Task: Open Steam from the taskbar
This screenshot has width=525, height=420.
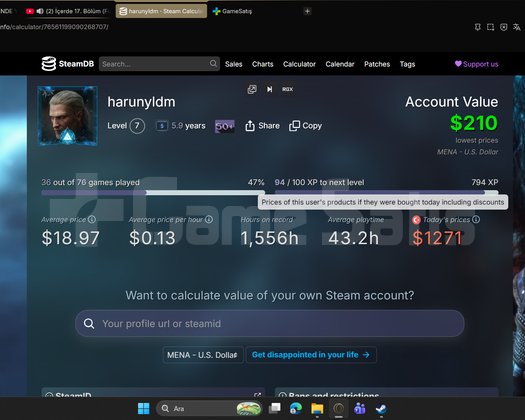Action: (381, 408)
